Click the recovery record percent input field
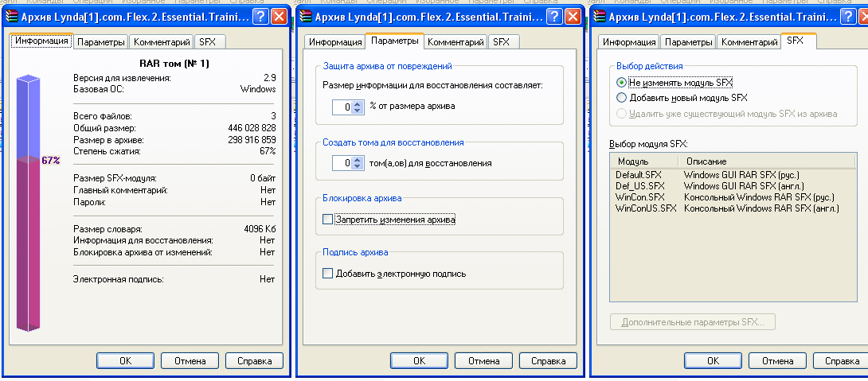 coord(342,107)
